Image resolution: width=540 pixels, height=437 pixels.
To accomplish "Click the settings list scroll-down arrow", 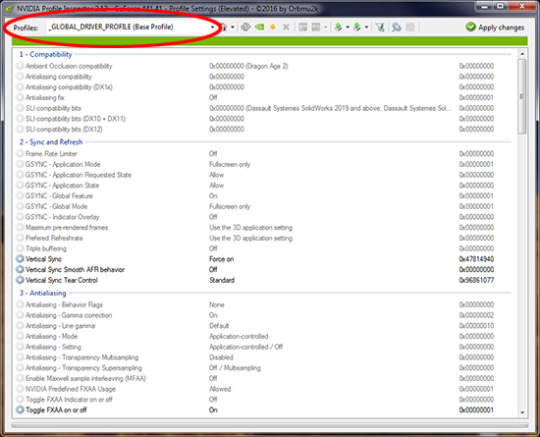I will tap(522, 412).
